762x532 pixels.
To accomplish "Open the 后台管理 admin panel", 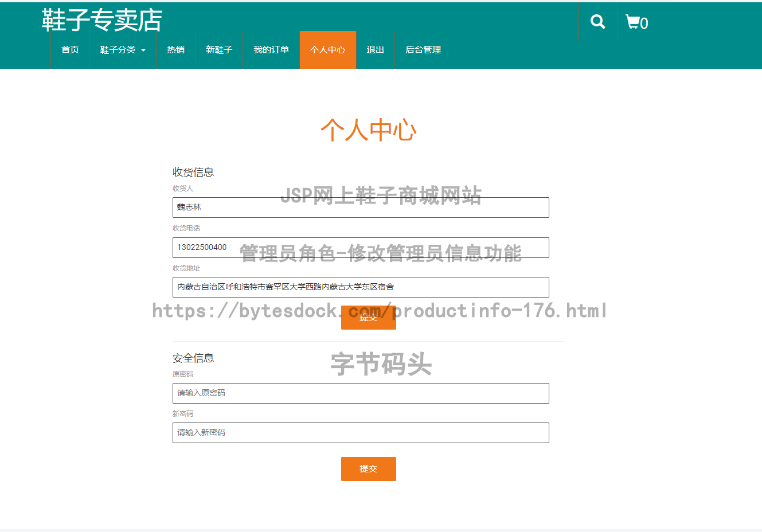I will point(423,50).
